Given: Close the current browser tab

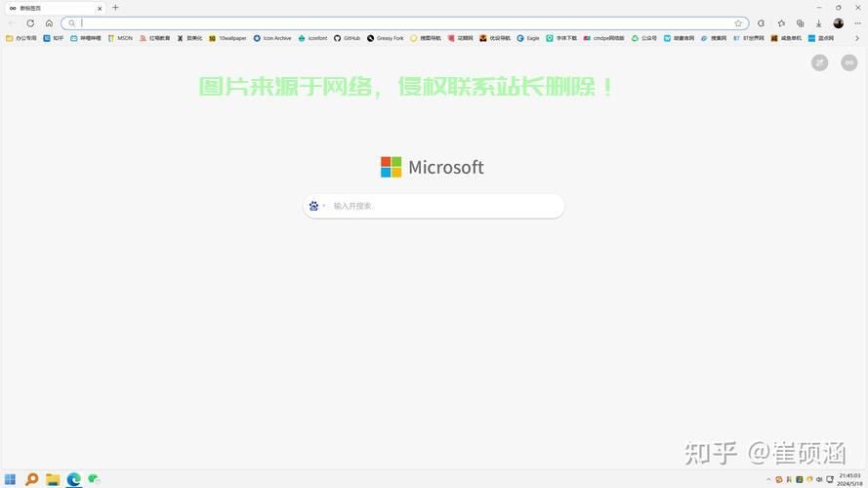Looking at the screenshot, I should 100,9.
